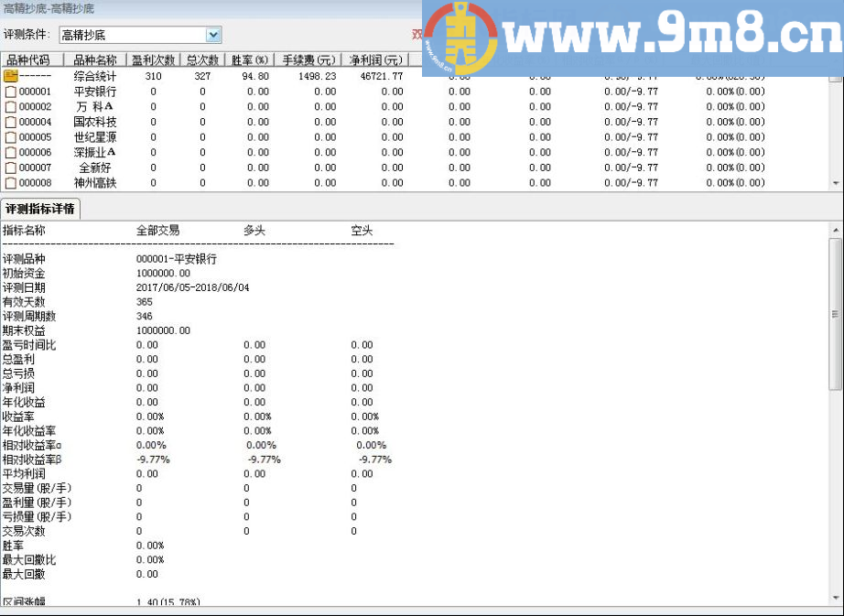Click the 空头 column heading
This screenshot has width=844, height=616.
coord(362,231)
